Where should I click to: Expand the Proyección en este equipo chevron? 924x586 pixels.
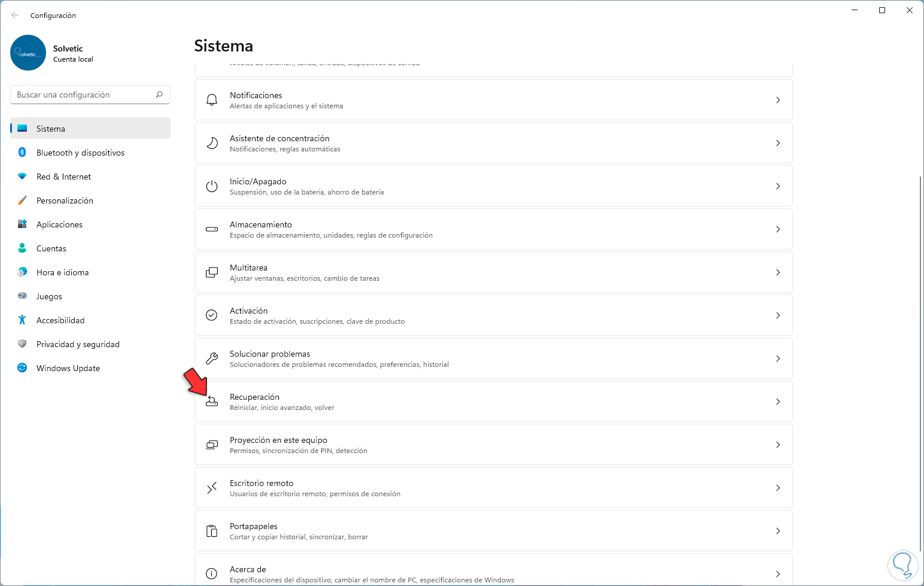tap(778, 445)
